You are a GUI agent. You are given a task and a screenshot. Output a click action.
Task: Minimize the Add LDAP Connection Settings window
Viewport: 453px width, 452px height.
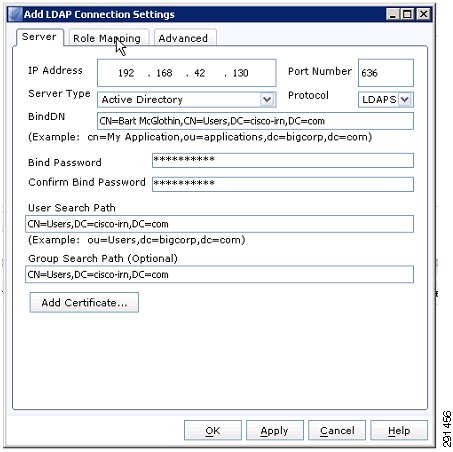coord(393,14)
